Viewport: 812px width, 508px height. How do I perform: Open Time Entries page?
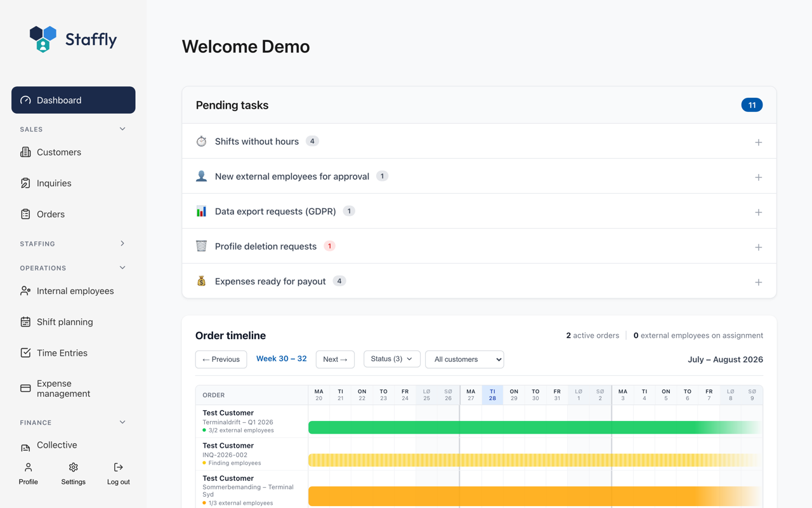tap(62, 353)
